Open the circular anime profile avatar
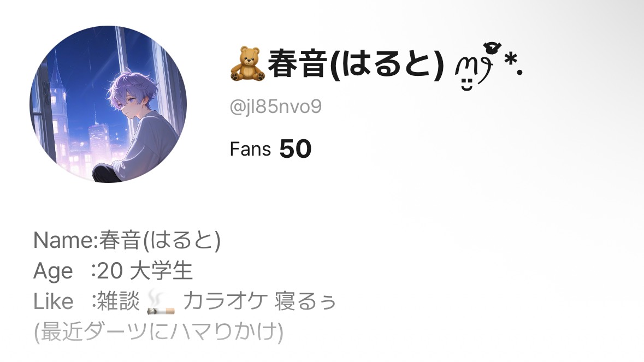 tap(109, 104)
